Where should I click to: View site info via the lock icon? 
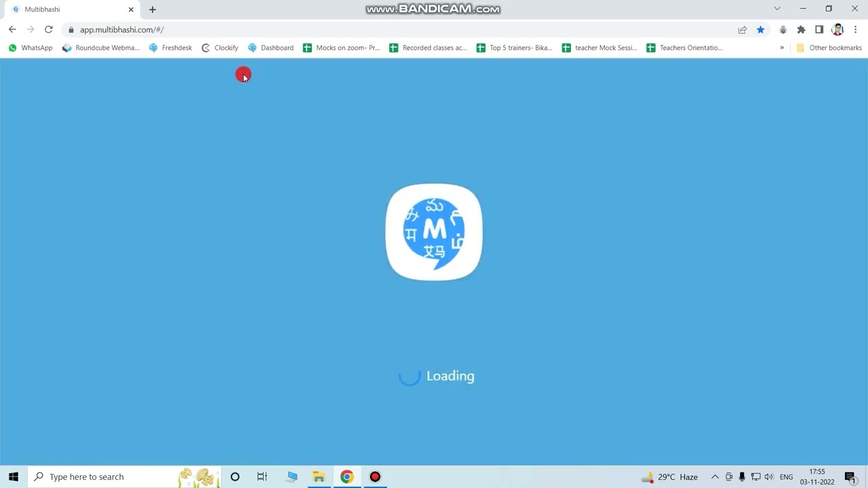pos(71,30)
